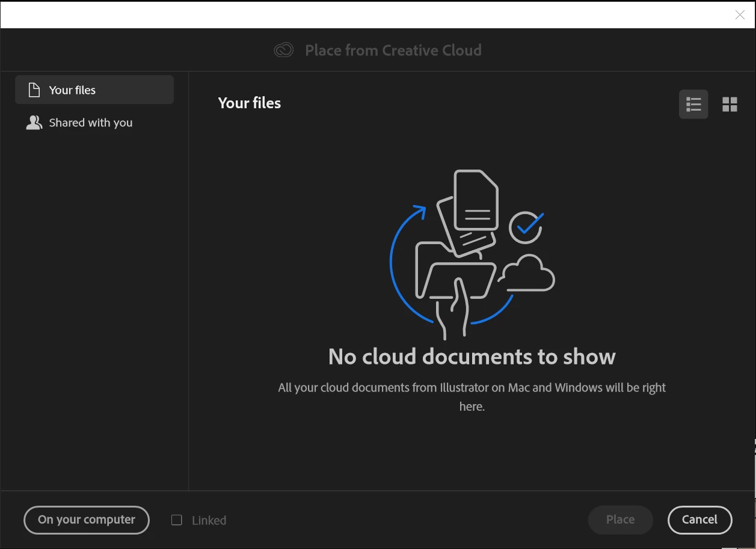Enable the Linked checkbox

point(177,520)
